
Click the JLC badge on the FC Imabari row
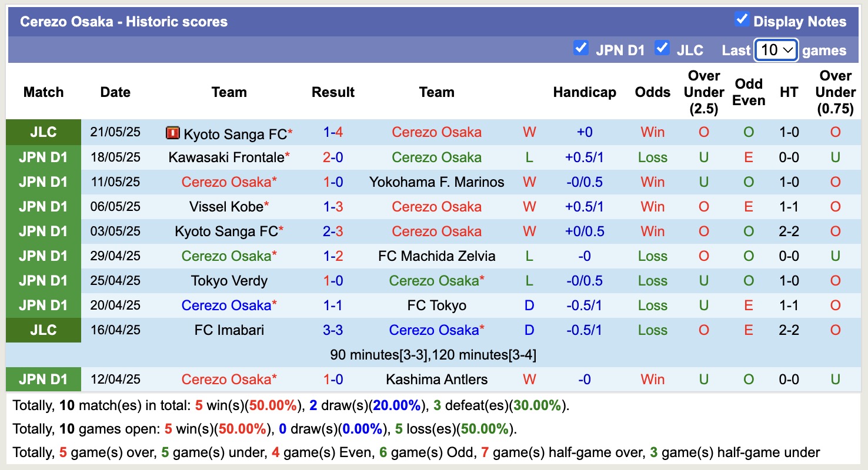click(x=43, y=330)
